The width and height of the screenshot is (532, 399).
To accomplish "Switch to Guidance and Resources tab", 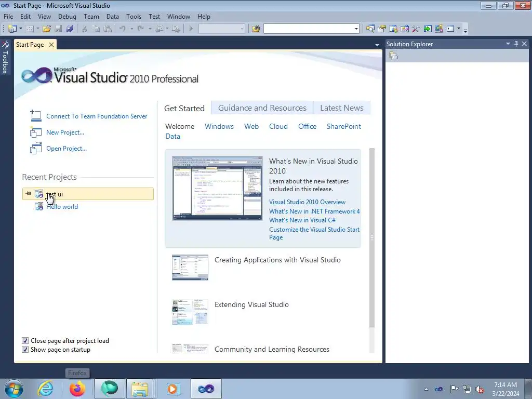I will [x=262, y=108].
